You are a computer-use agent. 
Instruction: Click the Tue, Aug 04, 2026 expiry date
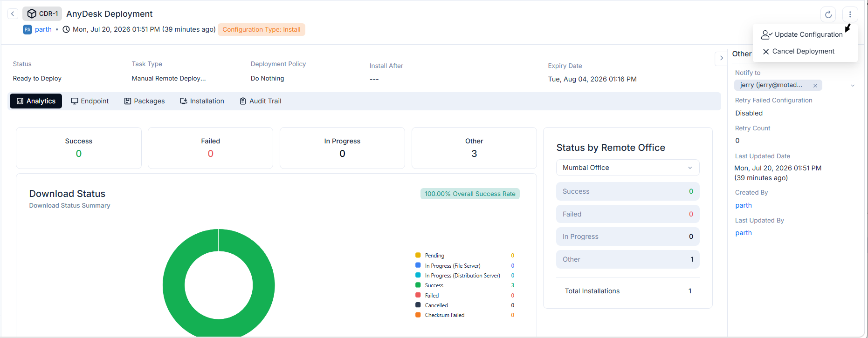(592, 79)
